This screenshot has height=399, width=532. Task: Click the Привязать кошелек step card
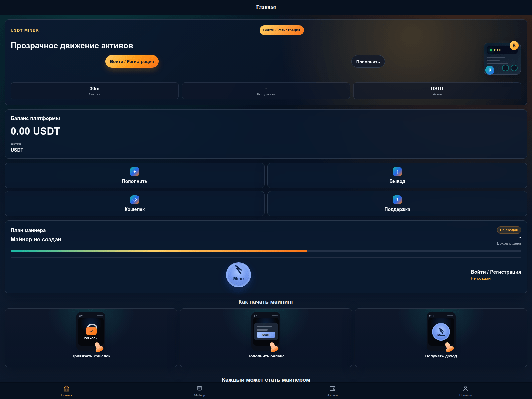tap(91, 338)
